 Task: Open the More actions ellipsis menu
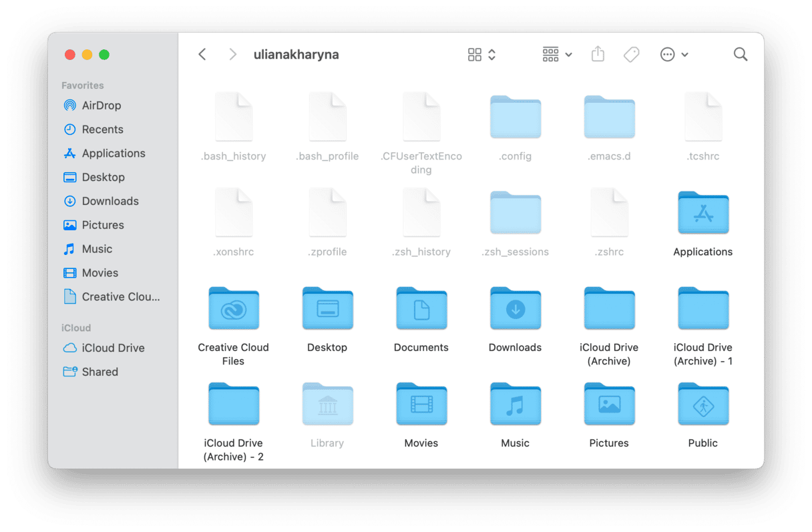pos(674,55)
